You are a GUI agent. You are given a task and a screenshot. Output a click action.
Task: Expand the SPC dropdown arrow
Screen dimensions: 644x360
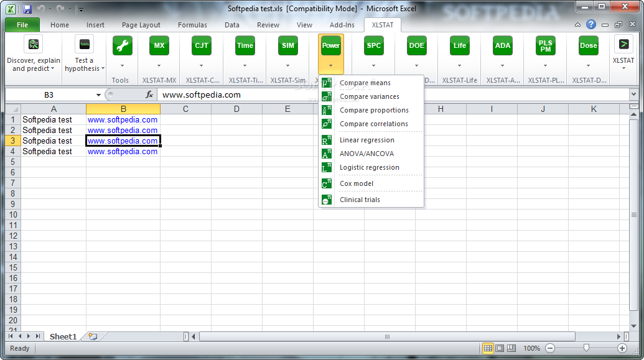[x=374, y=66]
